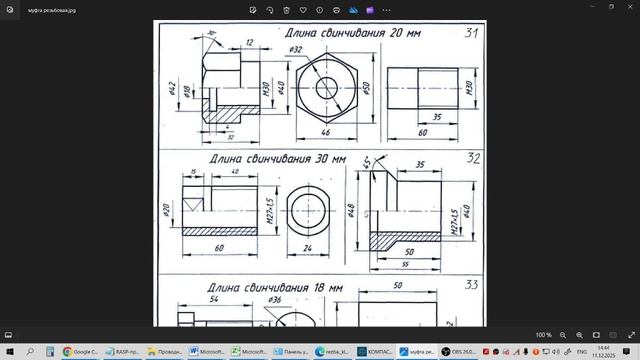The image size is (640, 360).
Task: Rotate the image with the rotate icon
Action: [x=270, y=10]
